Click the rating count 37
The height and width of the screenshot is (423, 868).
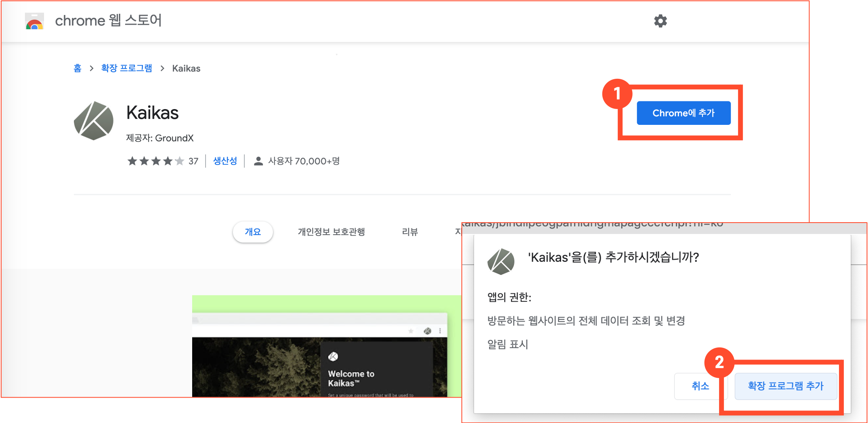point(193,161)
